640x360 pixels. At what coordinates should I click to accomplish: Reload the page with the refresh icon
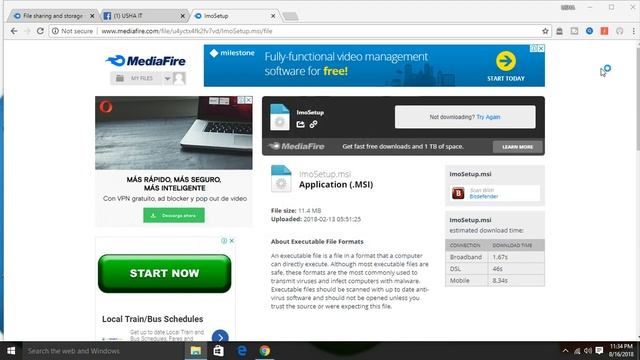pos(40,31)
